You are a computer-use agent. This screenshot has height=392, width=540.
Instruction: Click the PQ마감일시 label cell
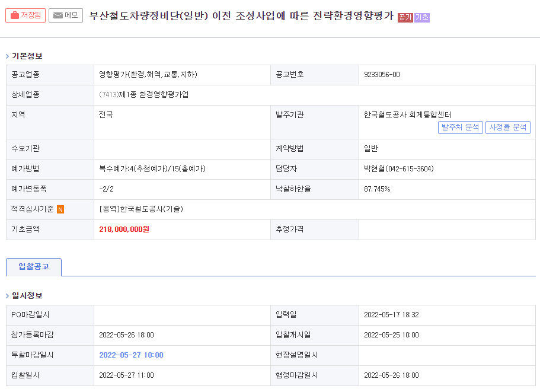coord(50,315)
